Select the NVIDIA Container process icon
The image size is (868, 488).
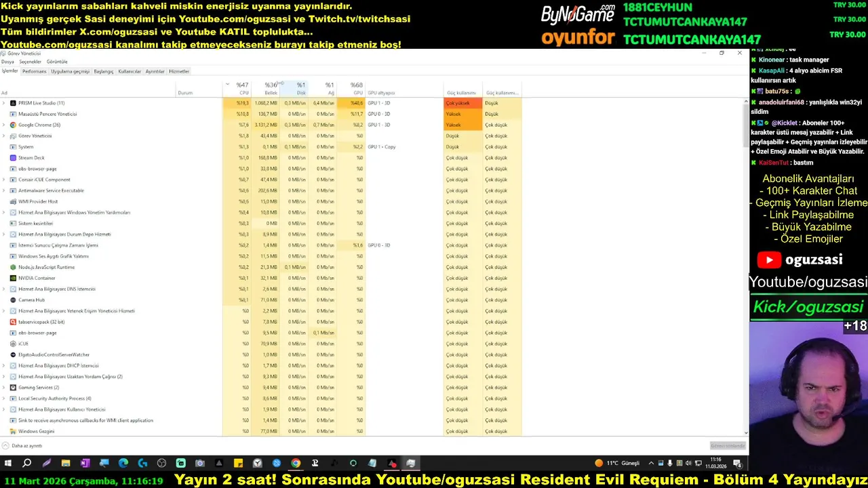[13, 278]
